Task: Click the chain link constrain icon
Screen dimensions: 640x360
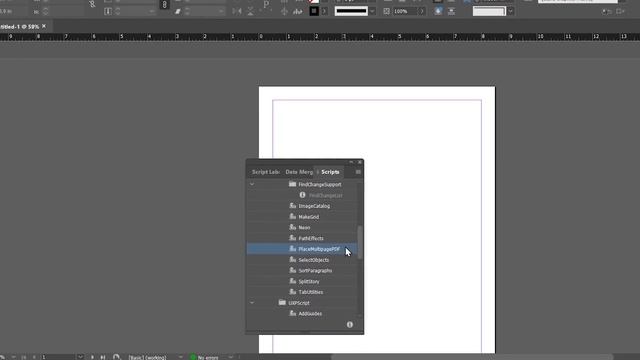Action: click(x=164, y=5)
